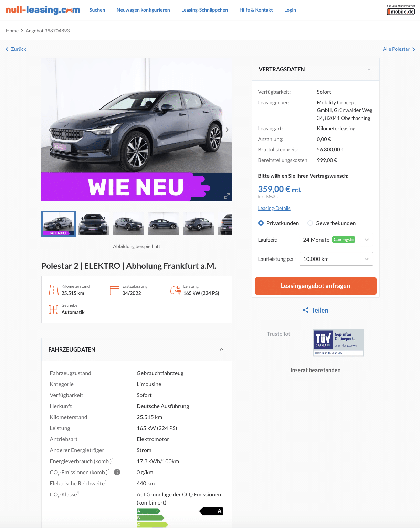Show previous car image with left arrow
This screenshot has height=528, width=420.
50,130
